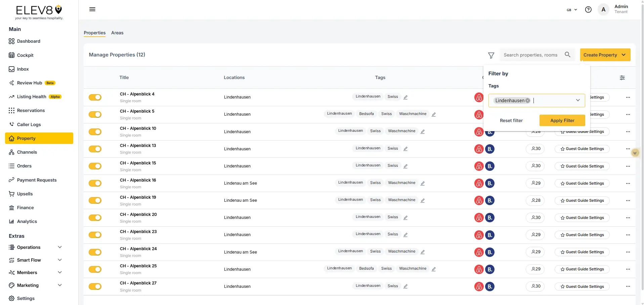Image resolution: width=644 pixels, height=305 pixels.
Task: Edit tags for CH - Alpenblick 10
Action: click(x=423, y=131)
